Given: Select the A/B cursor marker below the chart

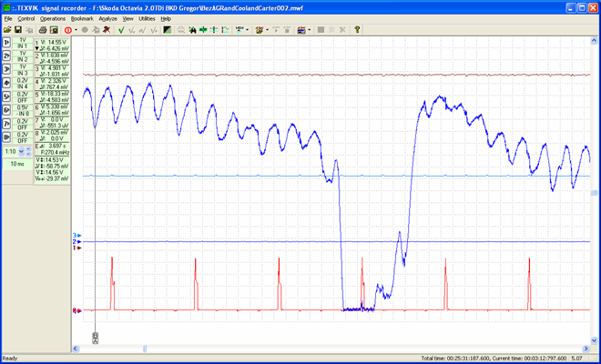Looking at the screenshot, I should tap(95, 338).
